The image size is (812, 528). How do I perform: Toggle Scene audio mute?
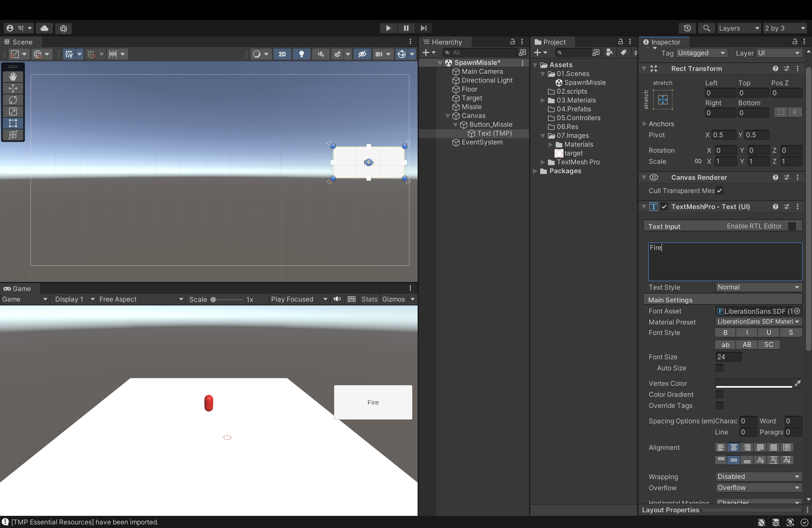pos(321,54)
